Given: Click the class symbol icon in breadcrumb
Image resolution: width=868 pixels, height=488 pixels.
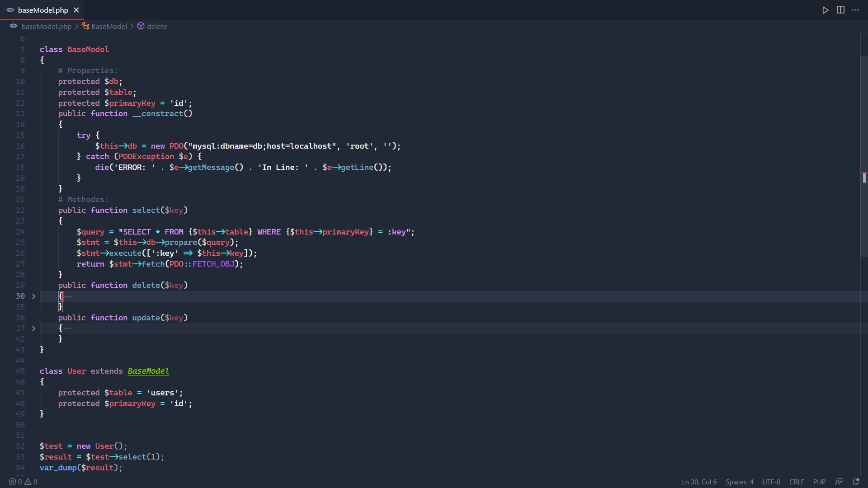Looking at the screenshot, I should point(85,26).
